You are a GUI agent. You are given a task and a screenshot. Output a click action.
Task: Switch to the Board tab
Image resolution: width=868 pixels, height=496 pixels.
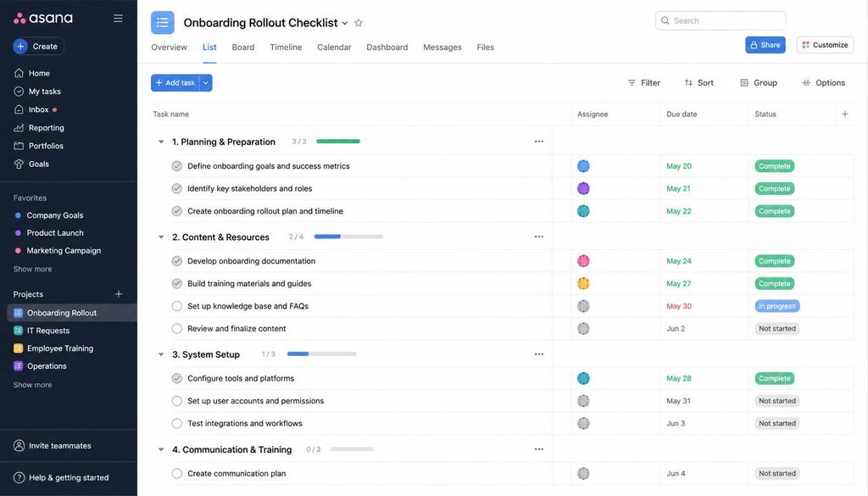click(x=243, y=47)
